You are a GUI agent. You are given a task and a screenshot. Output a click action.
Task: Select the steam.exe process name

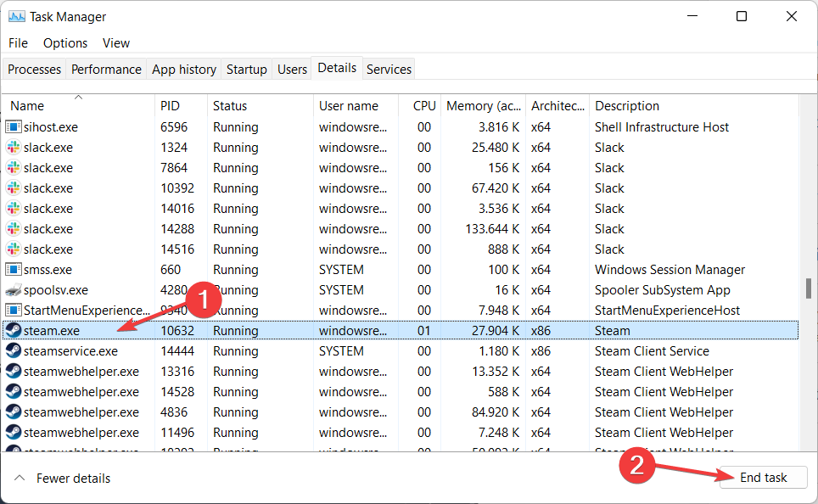(52, 331)
